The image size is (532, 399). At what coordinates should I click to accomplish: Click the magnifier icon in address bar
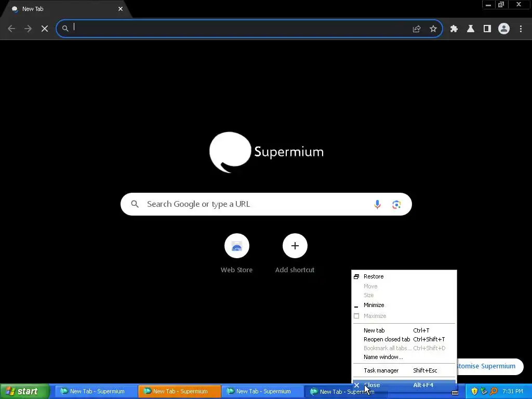(x=65, y=29)
